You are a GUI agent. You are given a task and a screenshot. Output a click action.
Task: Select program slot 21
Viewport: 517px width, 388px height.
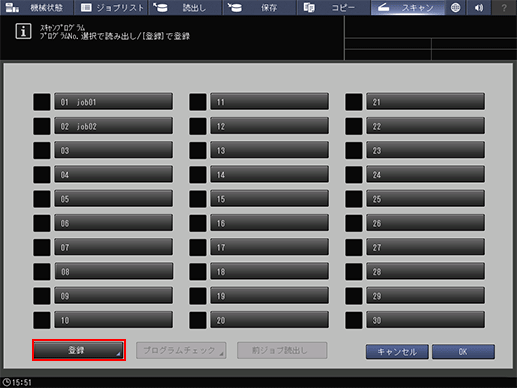click(426, 102)
